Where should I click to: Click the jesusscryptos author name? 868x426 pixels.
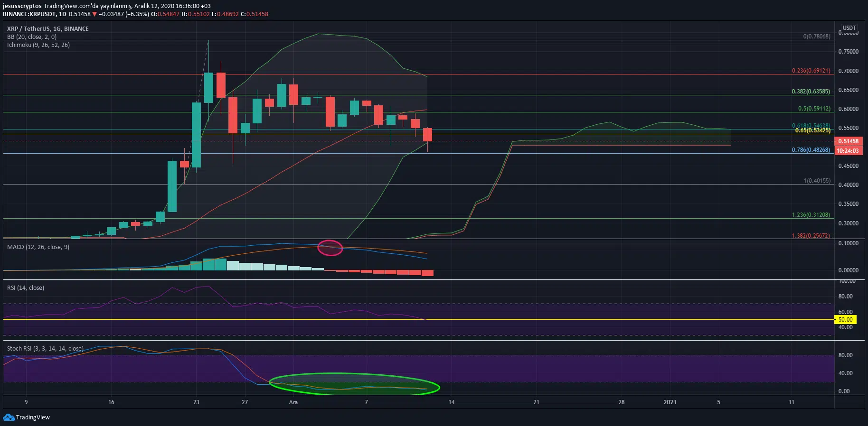click(x=22, y=6)
